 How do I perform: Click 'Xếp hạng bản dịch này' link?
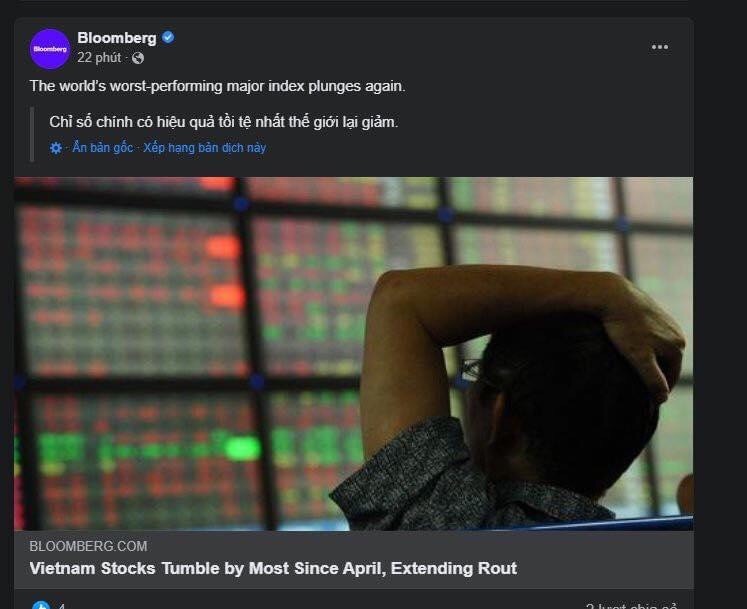point(204,148)
